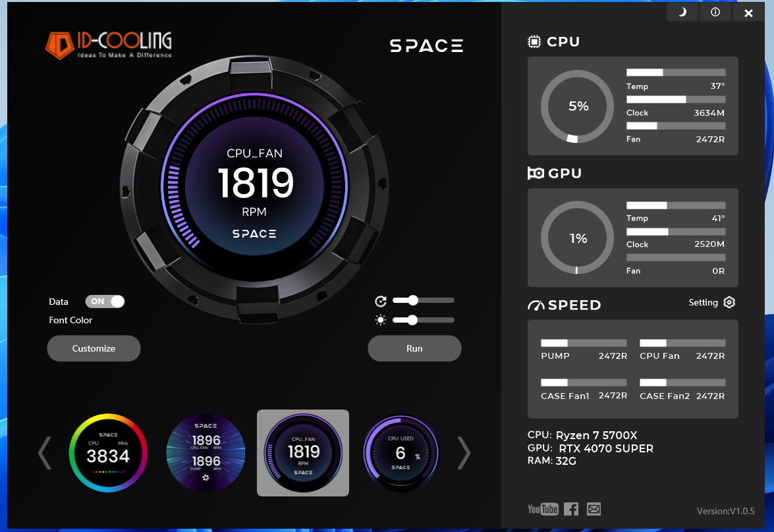This screenshot has height=532, width=774.
Task: Click the CPU Clock 3634M value
Action: click(x=709, y=113)
